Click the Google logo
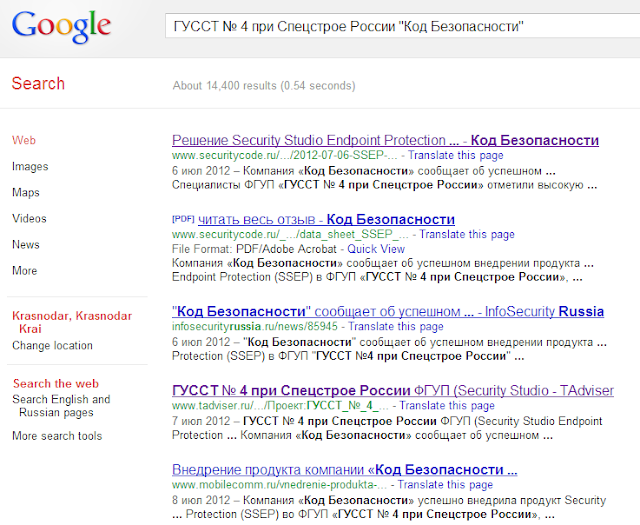The width and height of the screenshot is (640, 525). (61, 26)
